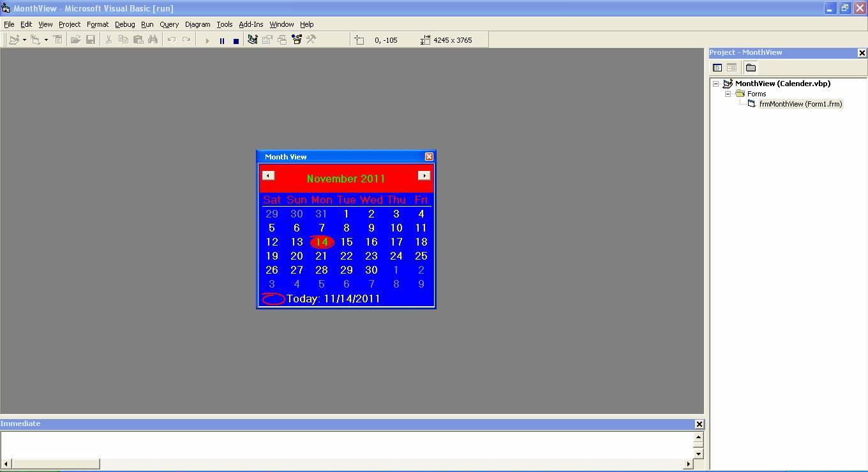This screenshot has width=868, height=472.
Task: Open the Query menu
Action: point(169,24)
